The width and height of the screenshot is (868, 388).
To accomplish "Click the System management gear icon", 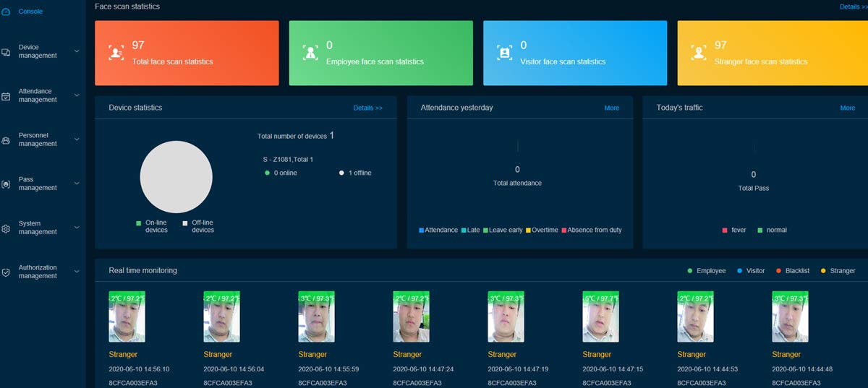I will click(x=6, y=228).
